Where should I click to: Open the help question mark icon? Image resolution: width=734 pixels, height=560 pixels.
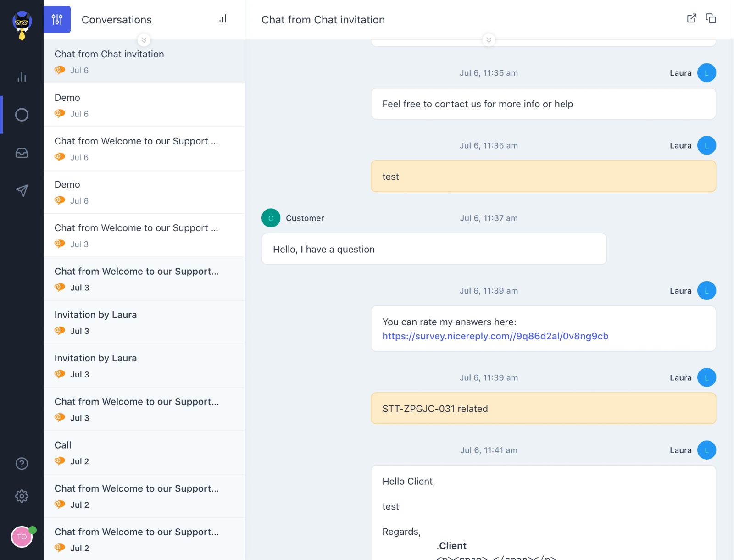(x=22, y=464)
